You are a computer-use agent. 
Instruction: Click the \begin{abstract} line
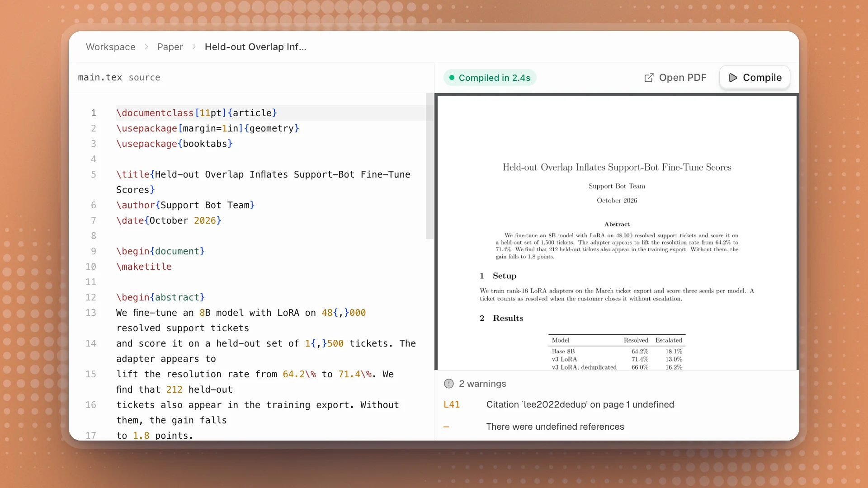click(160, 297)
